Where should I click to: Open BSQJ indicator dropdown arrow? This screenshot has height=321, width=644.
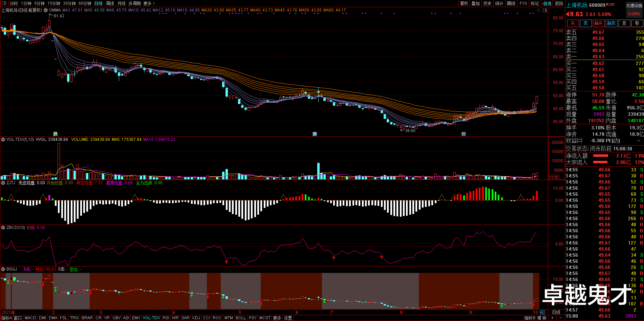(x=3, y=269)
